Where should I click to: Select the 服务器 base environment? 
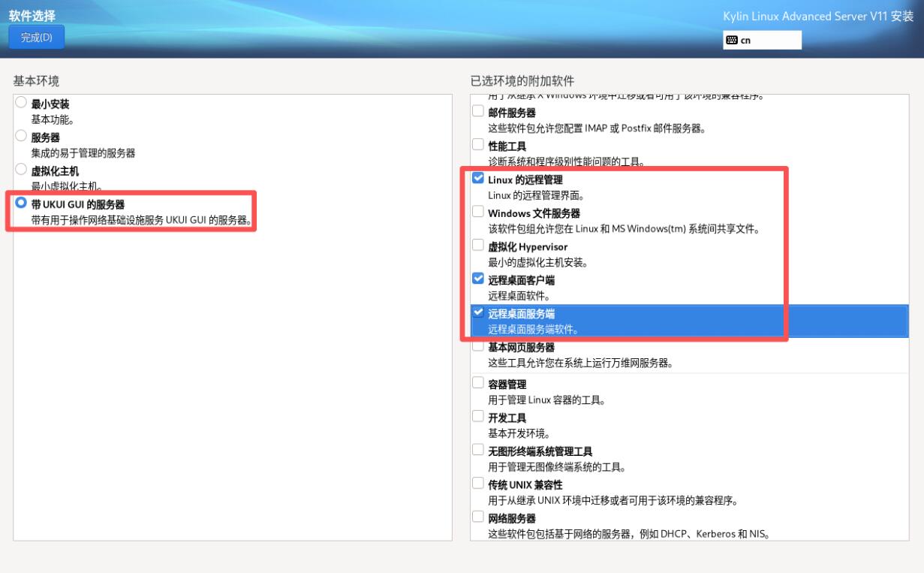coord(20,137)
